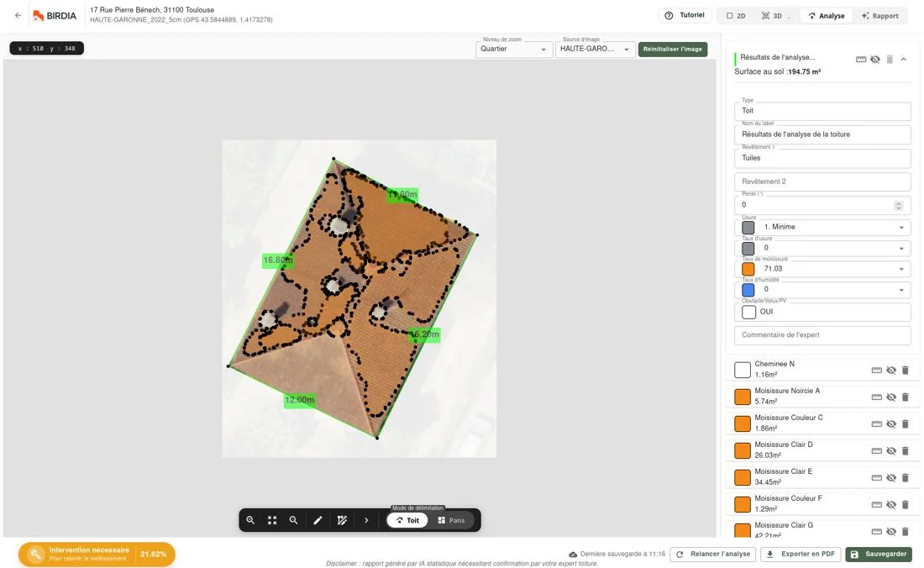924x568 pixels.
Task: Toggle visibility of Moisissure Noircie A
Action: click(x=891, y=397)
